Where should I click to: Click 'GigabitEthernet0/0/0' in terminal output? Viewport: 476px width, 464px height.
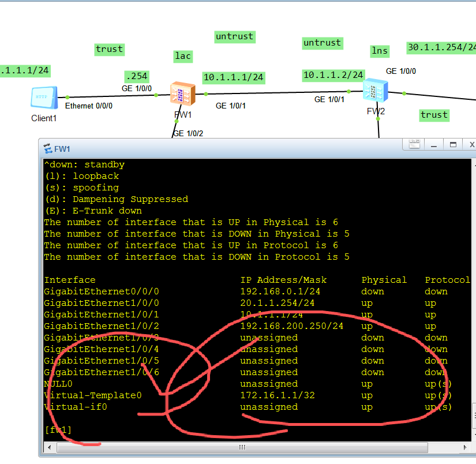coord(102,291)
